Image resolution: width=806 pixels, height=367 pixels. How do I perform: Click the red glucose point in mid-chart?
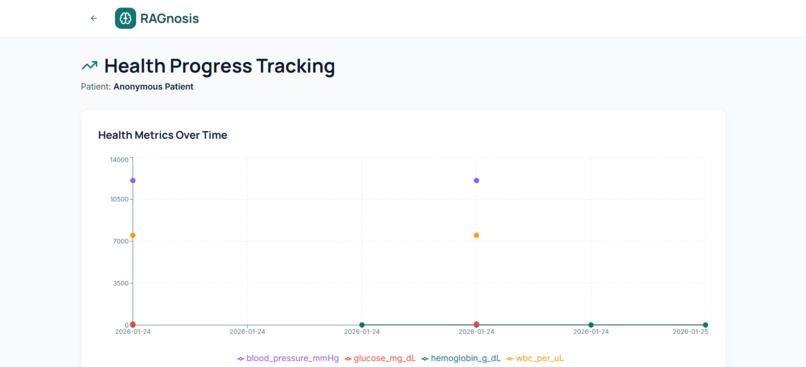pyautogui.click(x=477, y=324)
